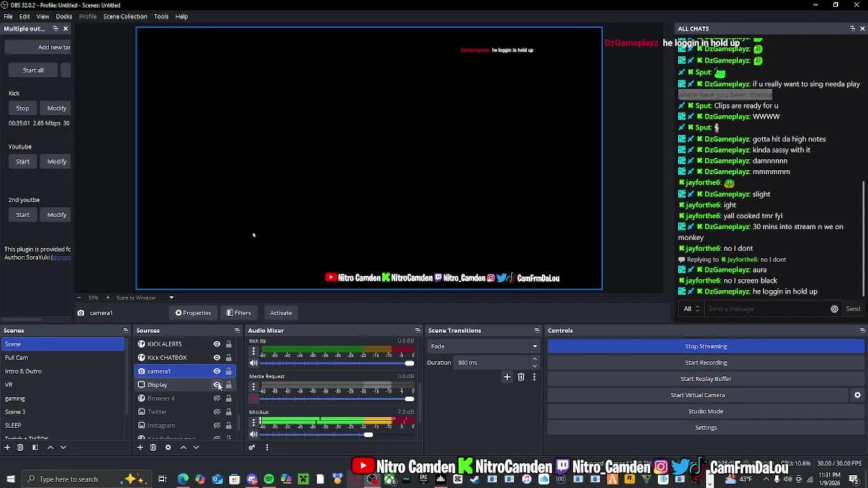The width and height of the screenshot is (868, 488).
Task: Unmute the Media Request channel
Action: click(x=254, y=399)
